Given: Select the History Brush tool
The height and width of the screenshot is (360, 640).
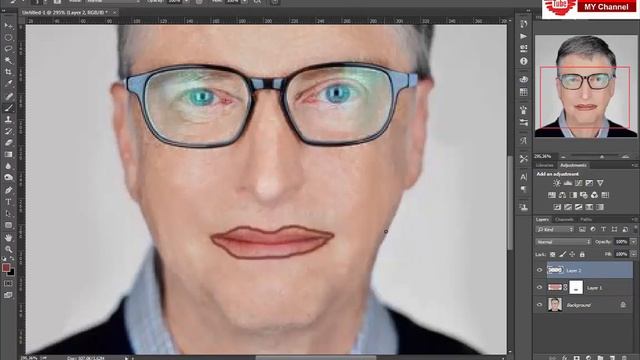Looking at the screenshot, I should pos(8,131).
